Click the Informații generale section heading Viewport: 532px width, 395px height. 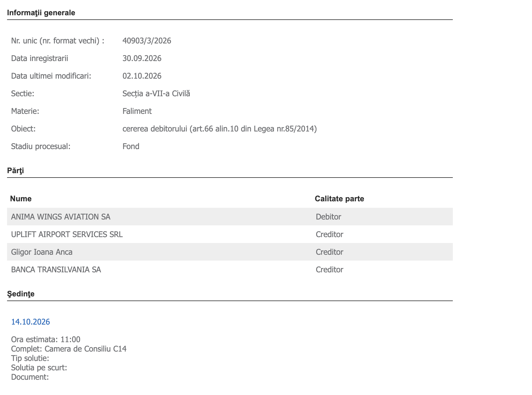click(41, 13)
